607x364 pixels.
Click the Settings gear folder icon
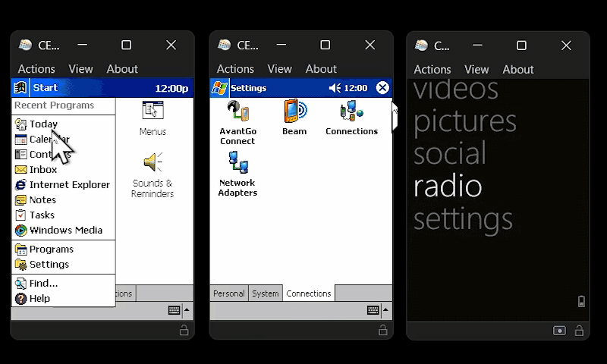(x=20, y=264)
